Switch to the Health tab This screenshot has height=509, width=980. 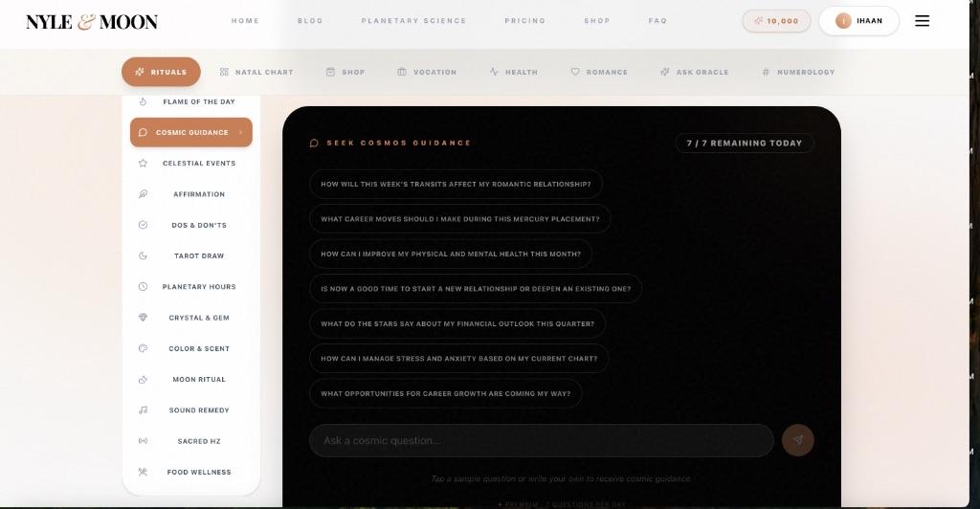click(514, 72)
